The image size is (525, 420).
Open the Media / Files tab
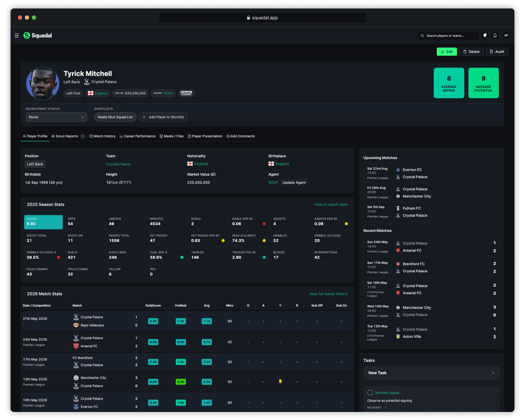tap(171, 136)
